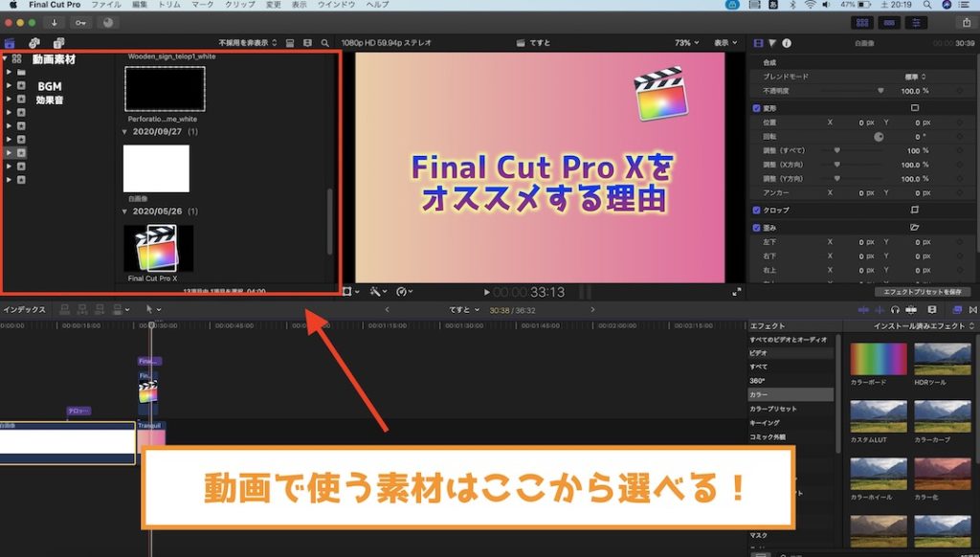Uncheck the 変形 checkbox in the inspector
The height and width of the screenshot is (557, 980).
pos(756,107)
